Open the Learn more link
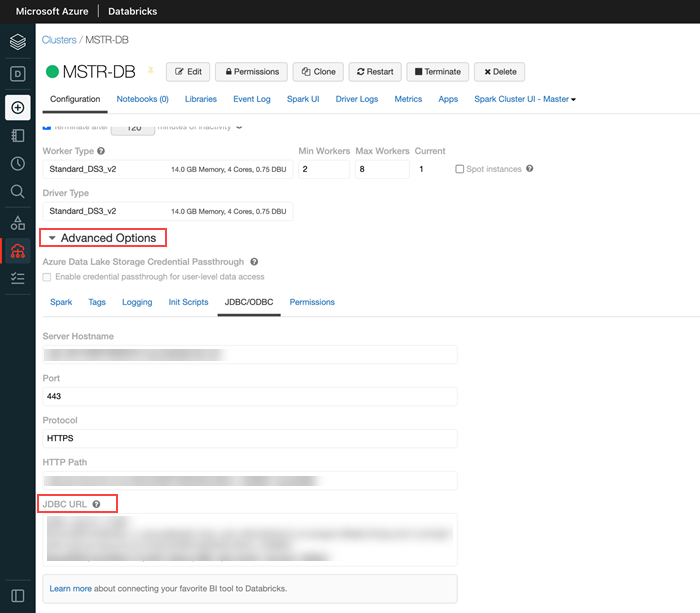700x613 pixels. pos(71,588)
